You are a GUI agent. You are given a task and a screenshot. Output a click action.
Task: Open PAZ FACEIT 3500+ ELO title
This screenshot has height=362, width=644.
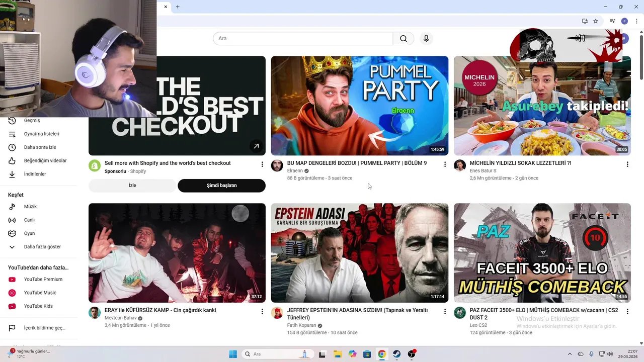click(544, 314)
